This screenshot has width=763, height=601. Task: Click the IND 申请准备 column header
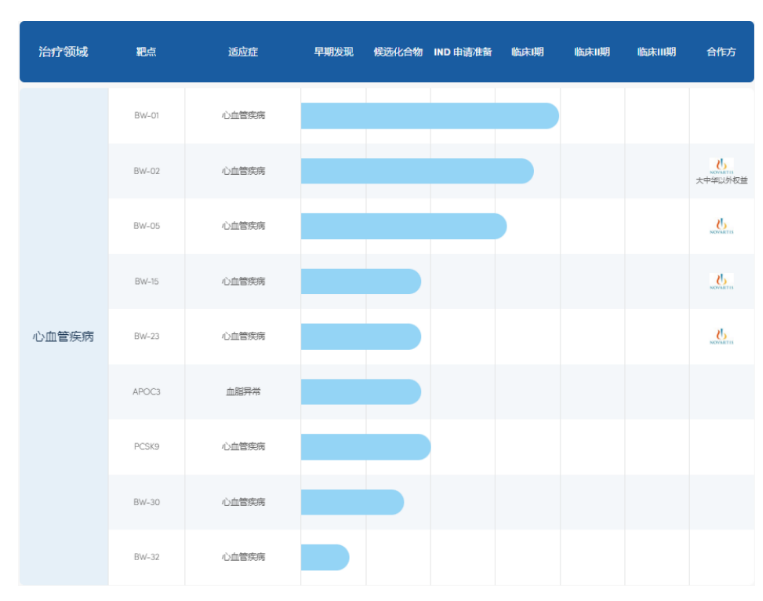point(462,52)
